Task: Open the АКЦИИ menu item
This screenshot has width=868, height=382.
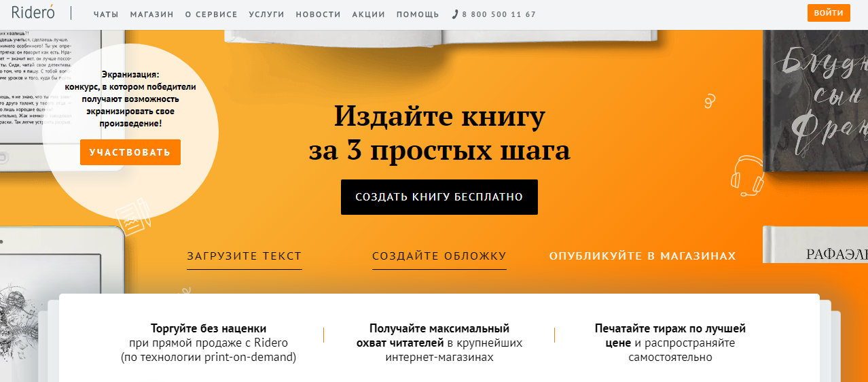Action: pos(369,14)
